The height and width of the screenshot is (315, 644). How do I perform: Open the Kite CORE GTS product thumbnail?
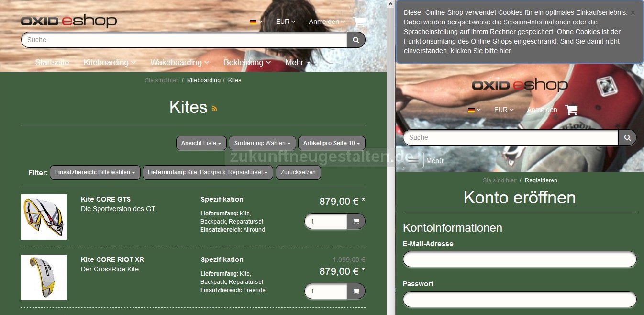(44, 217)
